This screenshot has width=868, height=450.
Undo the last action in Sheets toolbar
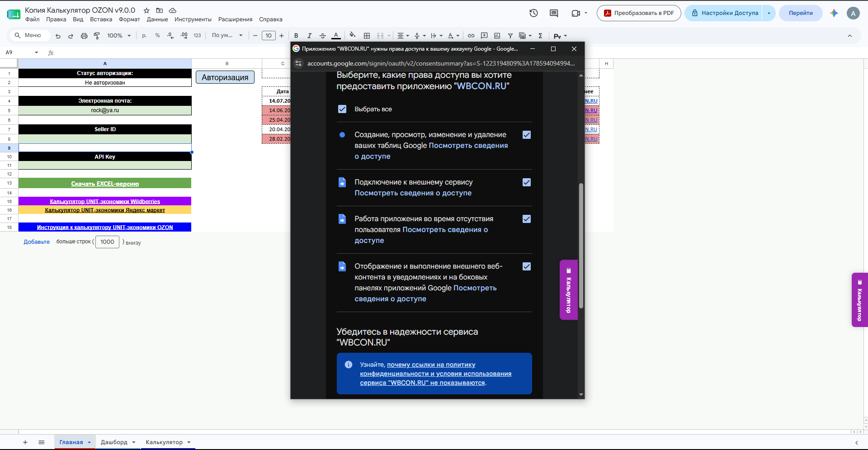[58, 36]
